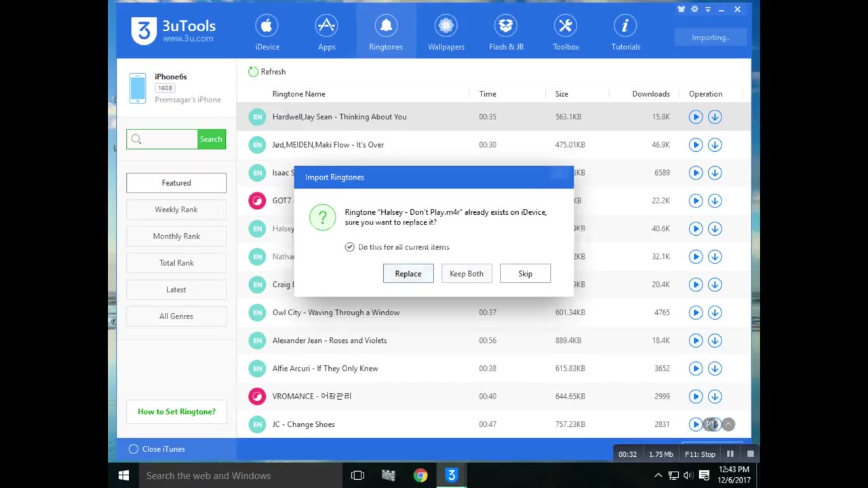Show hidden system tray icons
Screen dimensions: 868x488
tap(658, 476)
